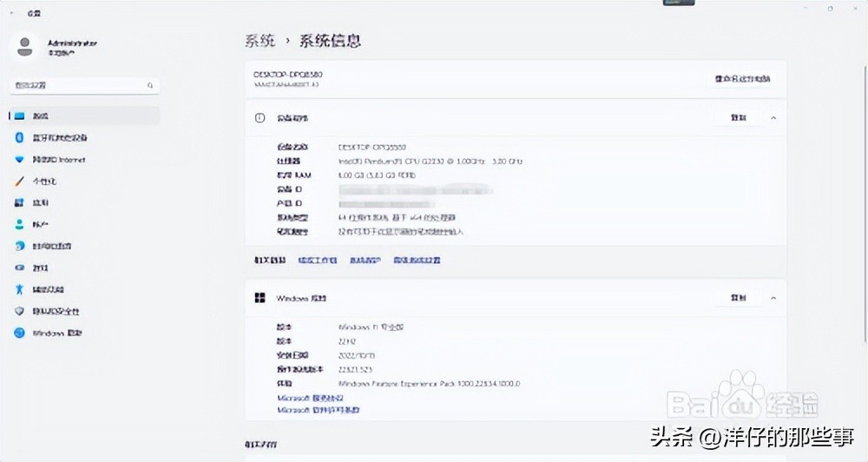Click the Intel(R) Pentium(R) CPU processor value
This screenshot has width=868, height=462.
431,162
